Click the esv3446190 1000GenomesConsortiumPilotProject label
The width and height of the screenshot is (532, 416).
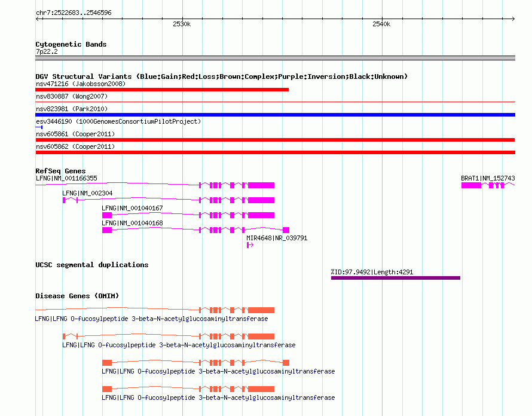[x=118, y=121]
